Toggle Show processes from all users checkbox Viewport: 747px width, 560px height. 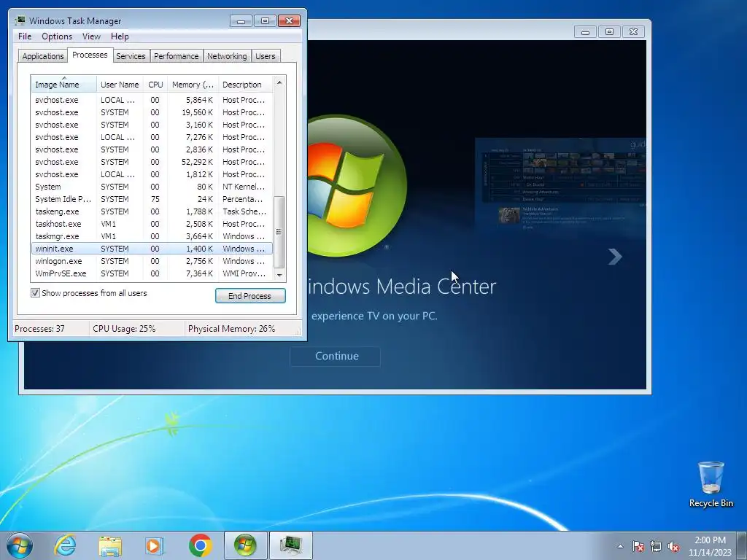[x=35, y=293]
